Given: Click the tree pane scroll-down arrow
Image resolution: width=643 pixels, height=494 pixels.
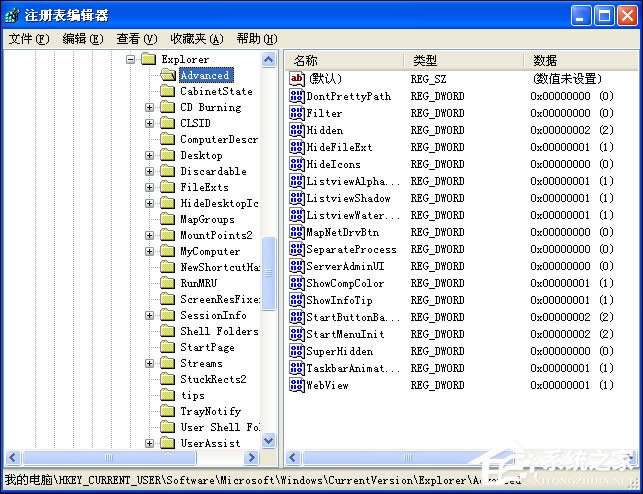Looking at the screenshot, I should point(269,441).
